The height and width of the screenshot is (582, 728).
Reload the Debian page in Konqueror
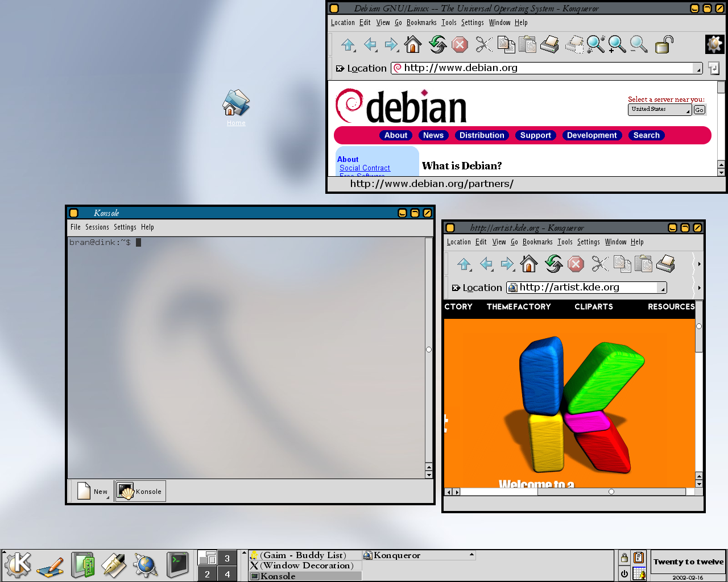[x=437, y=44]
